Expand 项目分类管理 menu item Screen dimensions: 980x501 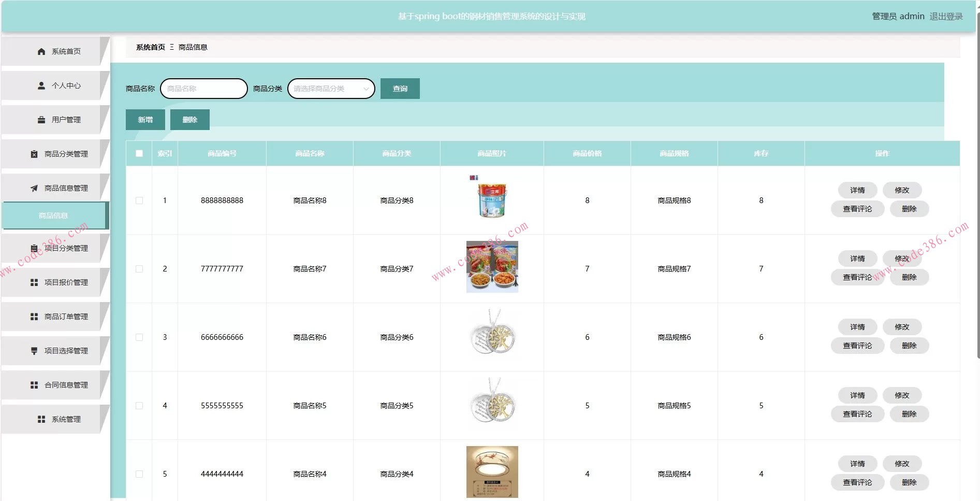point(55,248)
